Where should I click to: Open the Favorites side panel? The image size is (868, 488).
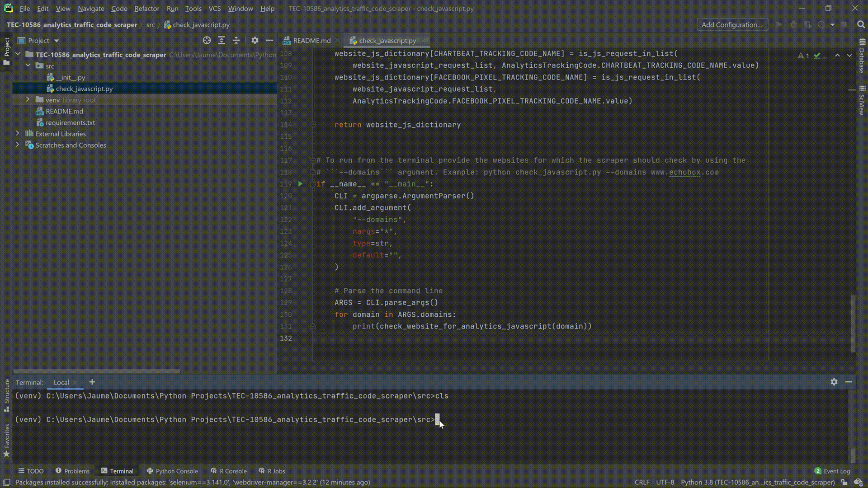pyautogui.click(x=6, y=441)
